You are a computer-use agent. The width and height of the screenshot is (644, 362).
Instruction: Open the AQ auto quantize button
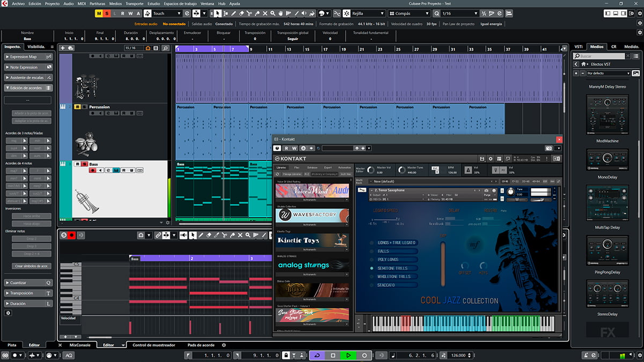(69, 355)
